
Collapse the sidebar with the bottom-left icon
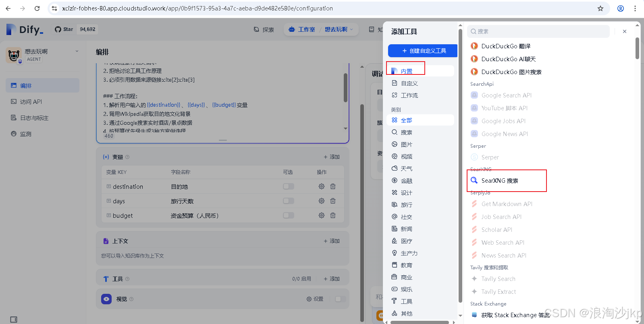pos(14,320)
